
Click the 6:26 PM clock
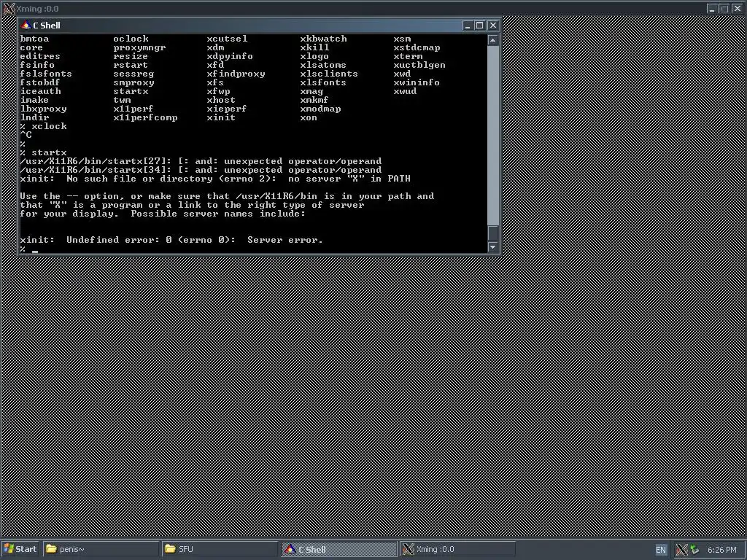(x=721, y=550)
